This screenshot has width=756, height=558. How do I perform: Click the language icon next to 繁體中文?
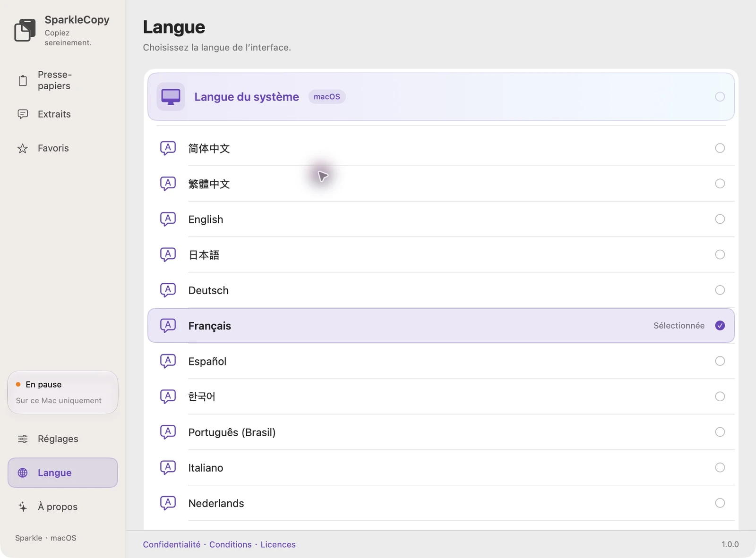tap(168, 184)
